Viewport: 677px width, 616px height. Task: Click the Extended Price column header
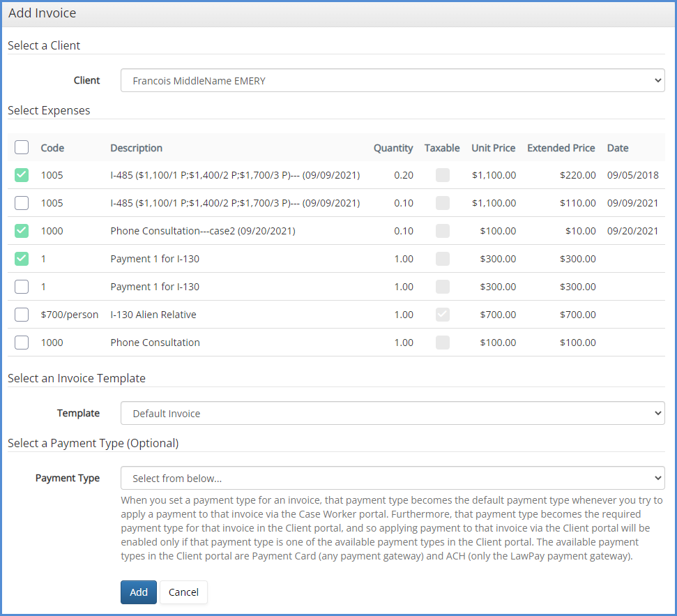(x=561, y=148)
